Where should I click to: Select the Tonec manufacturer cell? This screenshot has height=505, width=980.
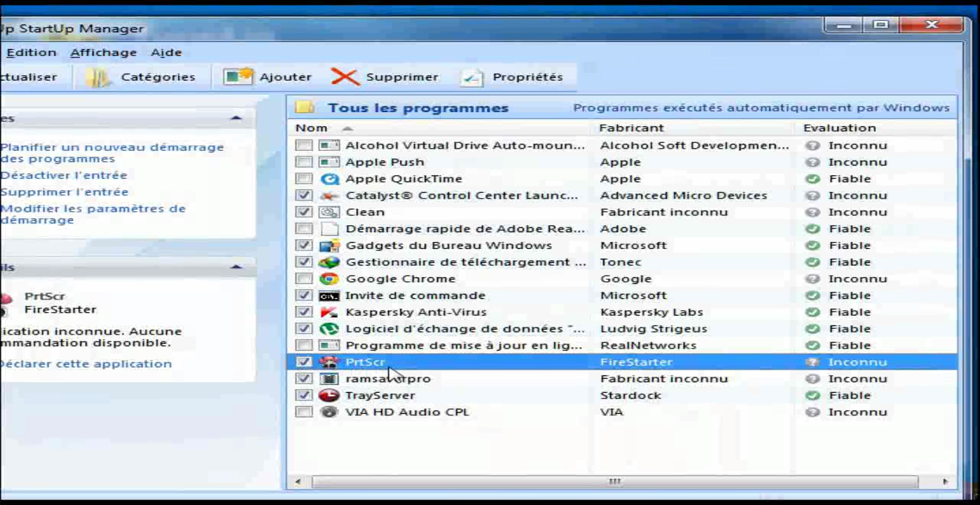(621, 262)
